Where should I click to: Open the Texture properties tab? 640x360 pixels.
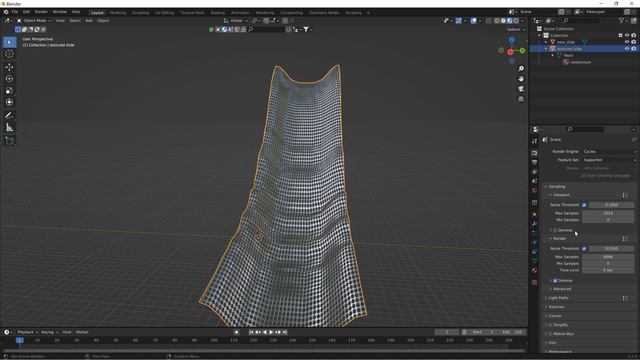[x=535, y=282]
